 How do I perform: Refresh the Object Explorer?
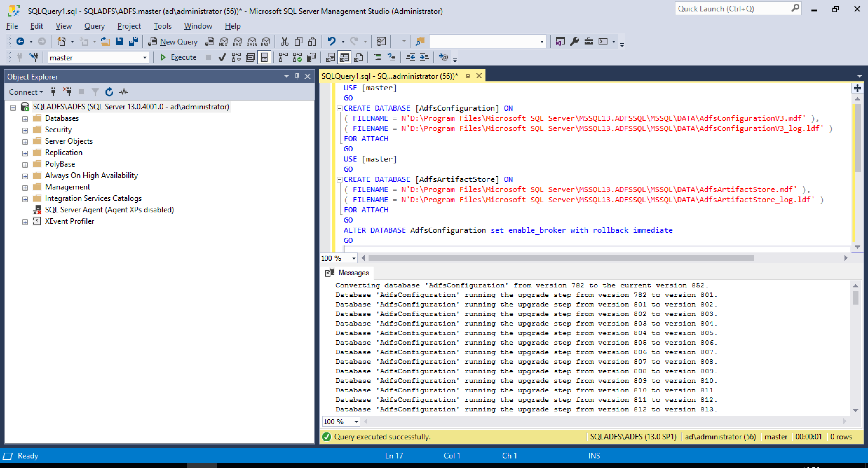point(109,92)
